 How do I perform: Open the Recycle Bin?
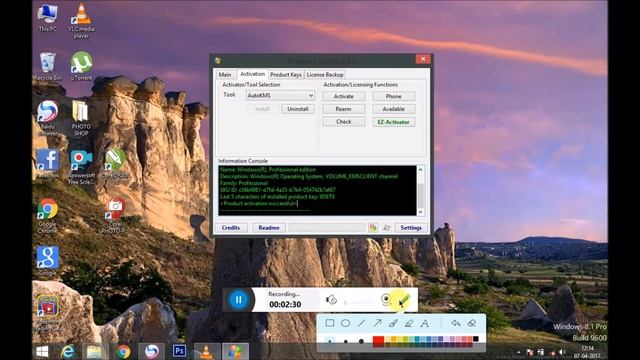pos(47,66)
